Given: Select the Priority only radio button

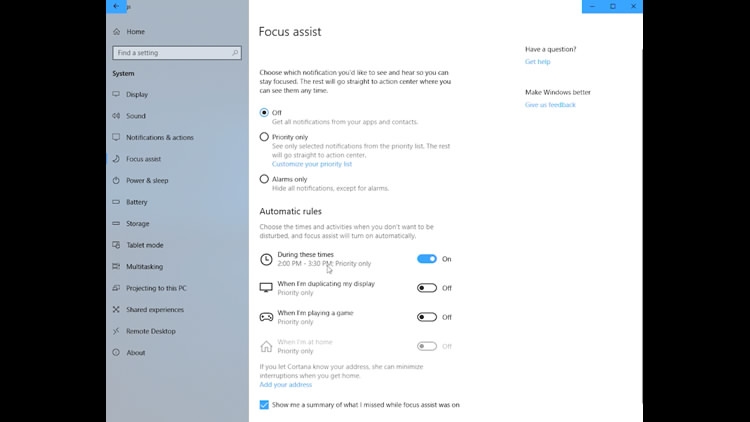Looking at the screenshot, I should click(264, 137).
